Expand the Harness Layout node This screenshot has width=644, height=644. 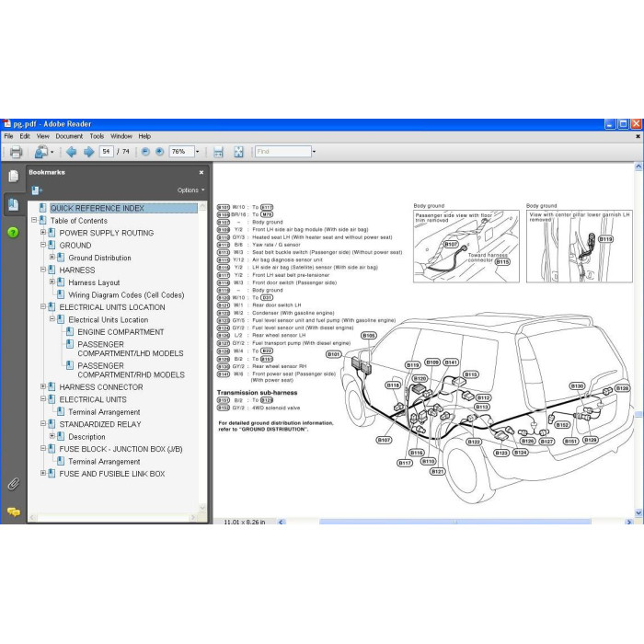coord(52,282)
